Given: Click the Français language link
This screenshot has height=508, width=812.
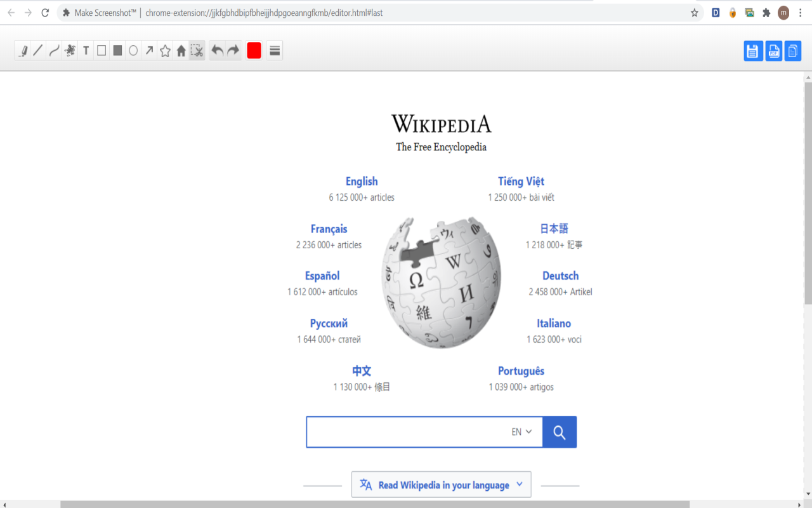Looking at the screenshot, I should [329, 229].
